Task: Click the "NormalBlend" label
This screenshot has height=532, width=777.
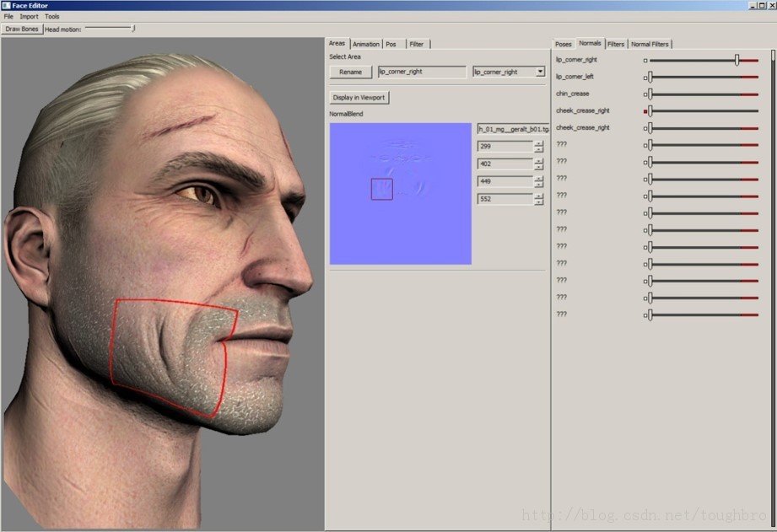Action: (346, 114)
